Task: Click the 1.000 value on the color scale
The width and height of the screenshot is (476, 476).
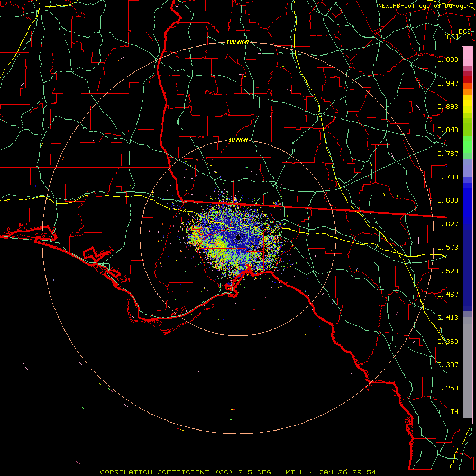Action: [448, 59]
